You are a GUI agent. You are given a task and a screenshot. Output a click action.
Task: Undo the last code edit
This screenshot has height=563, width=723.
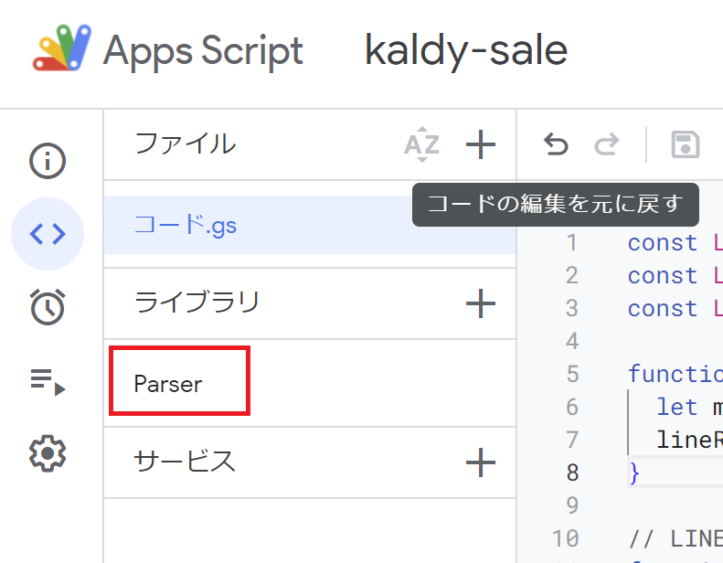556,145
